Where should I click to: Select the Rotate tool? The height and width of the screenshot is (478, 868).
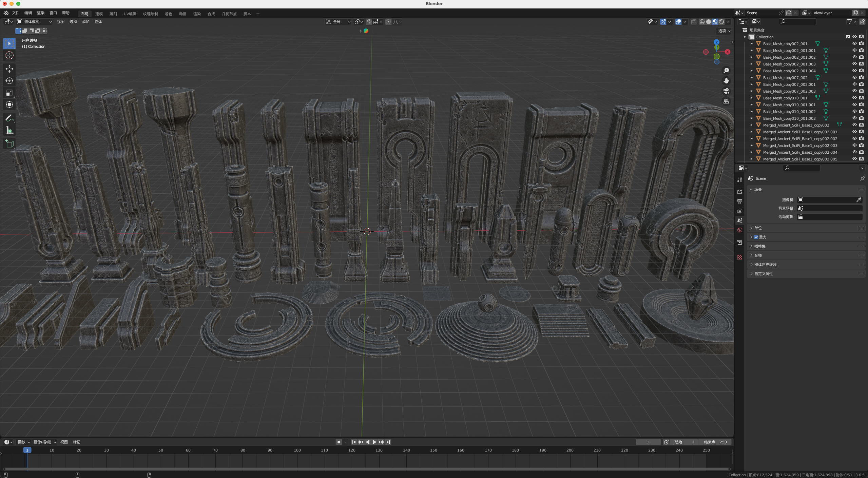coord(9,81)
